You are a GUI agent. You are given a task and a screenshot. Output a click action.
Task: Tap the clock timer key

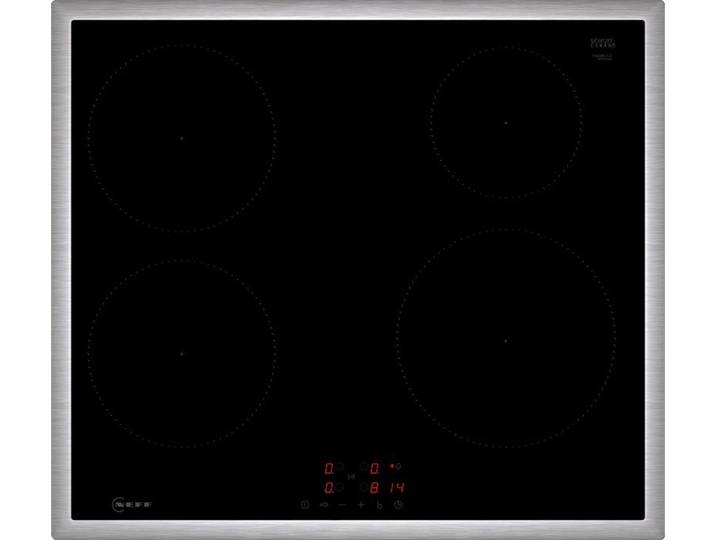coord(399,505)
